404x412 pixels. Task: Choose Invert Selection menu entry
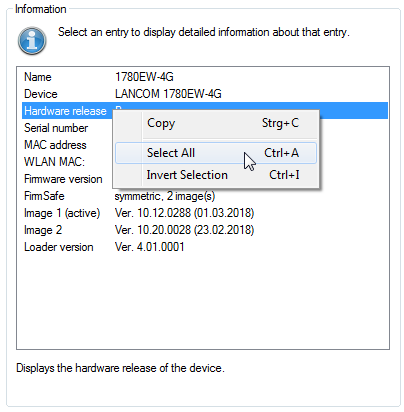point(216,175)
